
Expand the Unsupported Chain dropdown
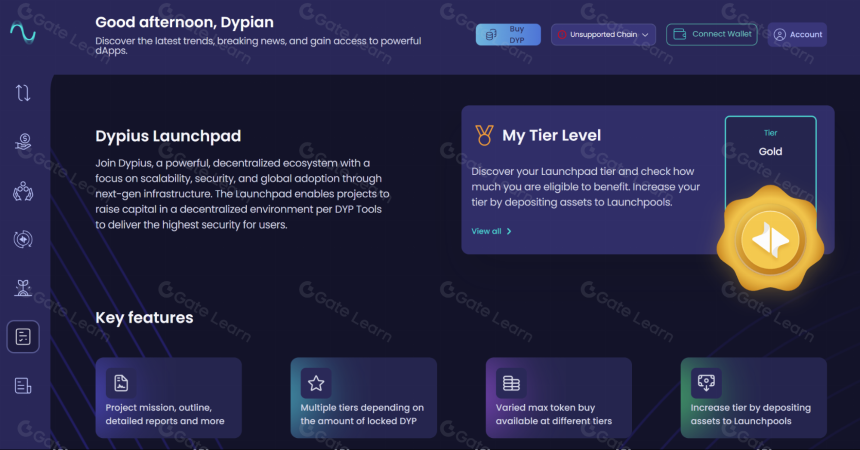pyautogui.click(x=603, y=35)
